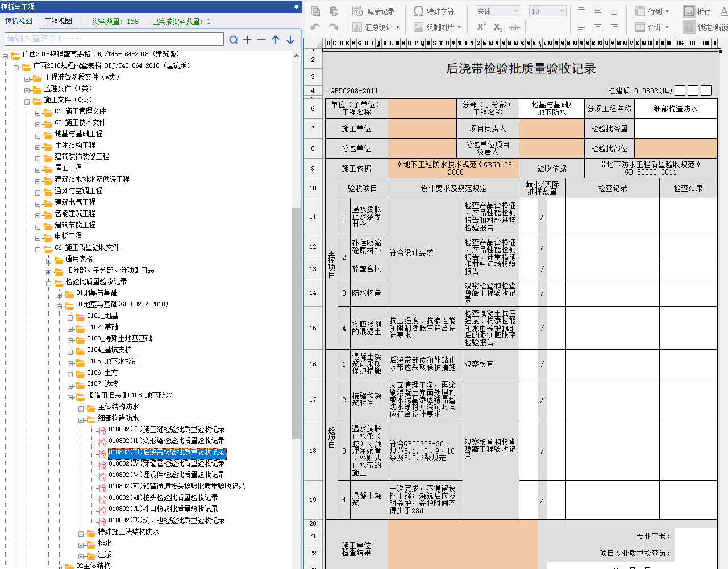The image size is (728, 569).
Task: Align text right icon
Action: 614,27
